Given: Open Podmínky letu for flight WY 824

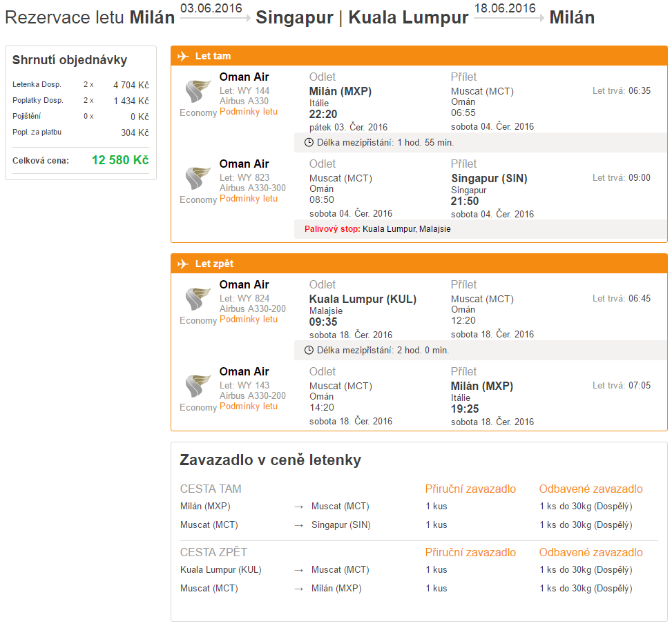Looking at the screenshot, I should [249, 320].
